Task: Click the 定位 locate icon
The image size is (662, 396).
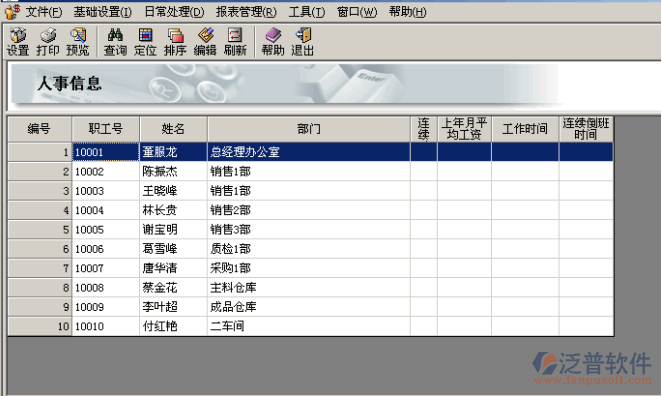Action: point(145,42)
